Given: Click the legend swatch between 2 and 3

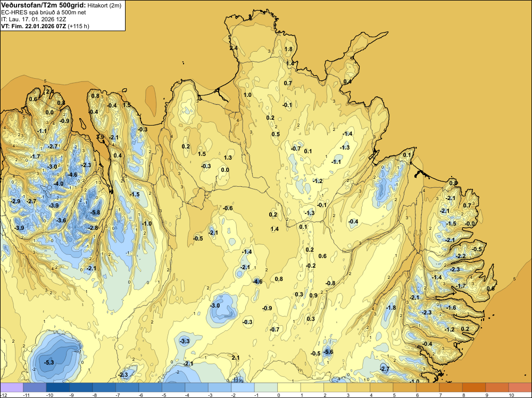Looking at the screenshot, I should (x=335, y=387).
